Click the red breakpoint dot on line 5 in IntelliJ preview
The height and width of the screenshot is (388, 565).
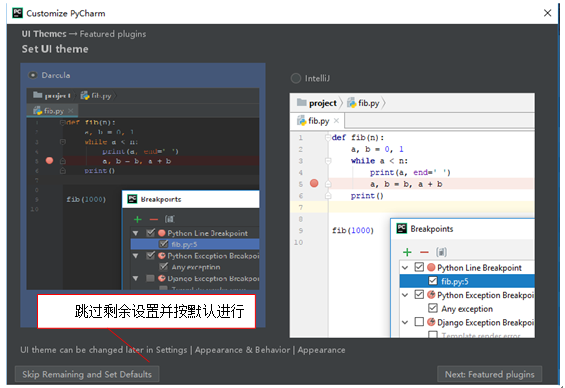click(x=314, y=183)
